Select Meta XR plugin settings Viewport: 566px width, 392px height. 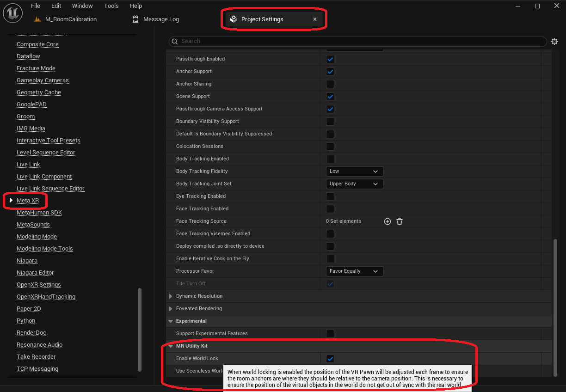point(28,201)
